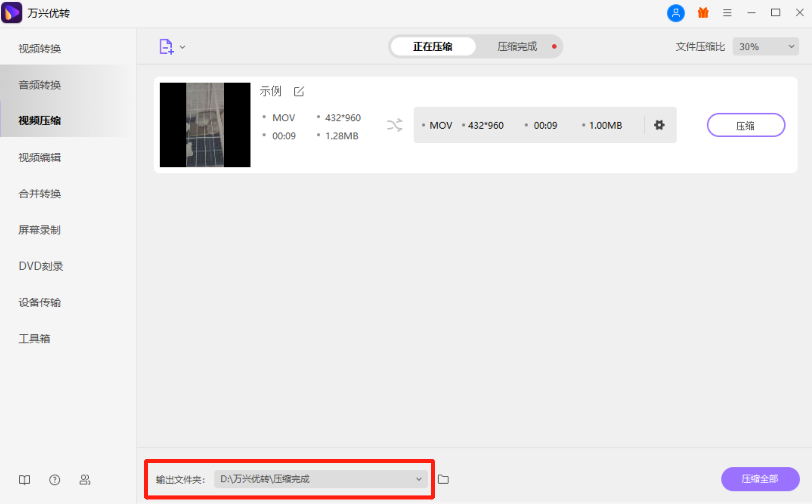Click the video thumbnail preview

(x=205, y=124)
